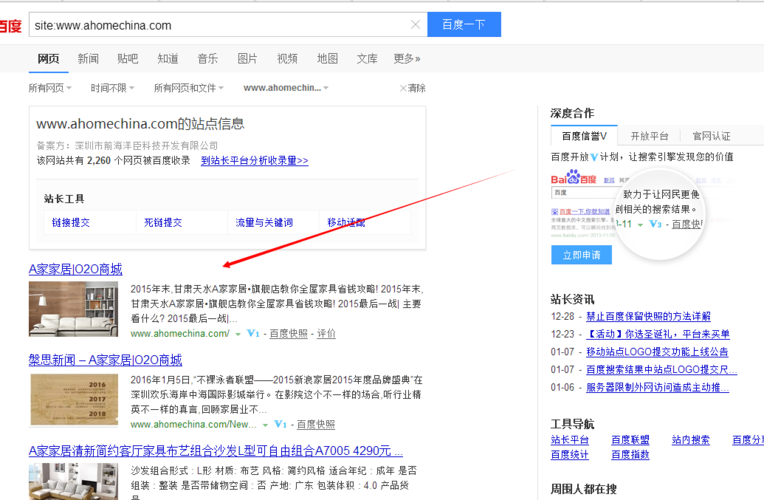Viewport: 764px width, 500px height.
Task: Switch to the 新闻 tab
Action: pos(88,59)
